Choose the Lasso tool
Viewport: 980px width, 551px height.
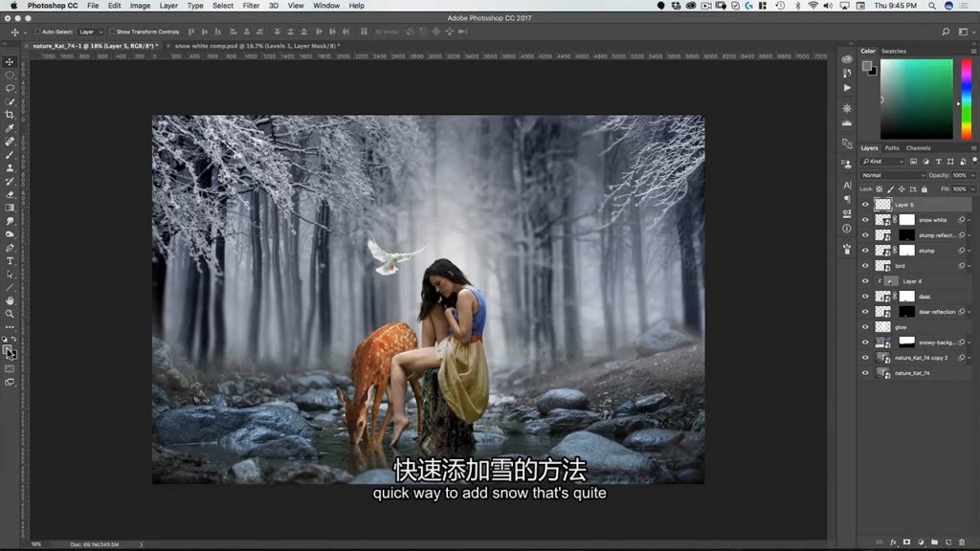(10, 88)
